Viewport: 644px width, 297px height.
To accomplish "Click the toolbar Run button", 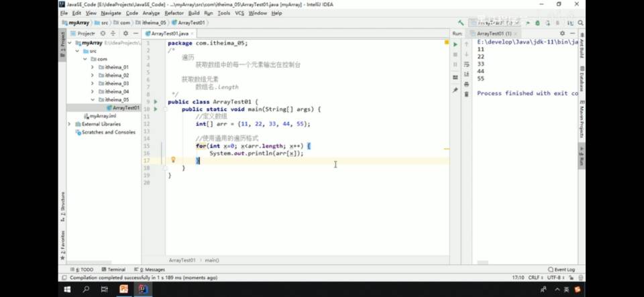I will tap(528, 23).
